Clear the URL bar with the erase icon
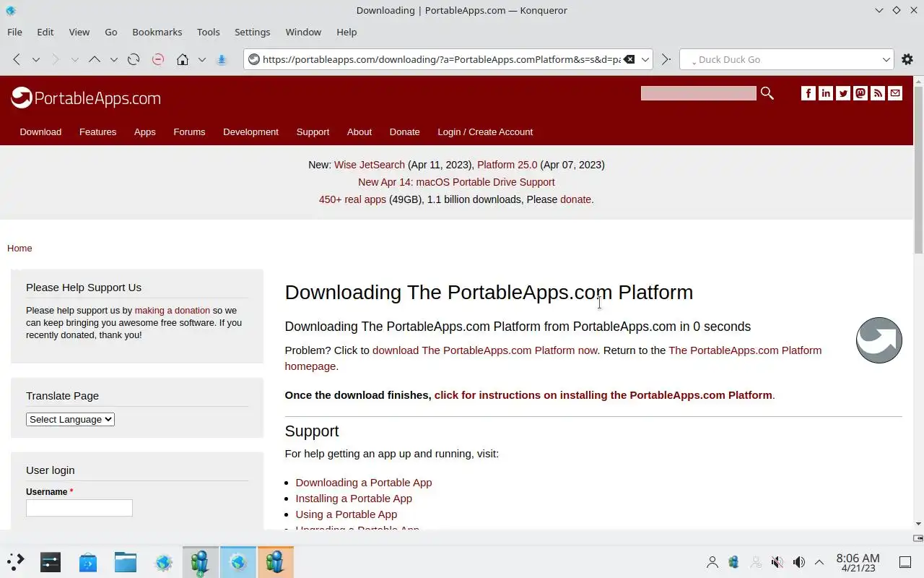This screenshot has height=578, width=924. (629, 59)
